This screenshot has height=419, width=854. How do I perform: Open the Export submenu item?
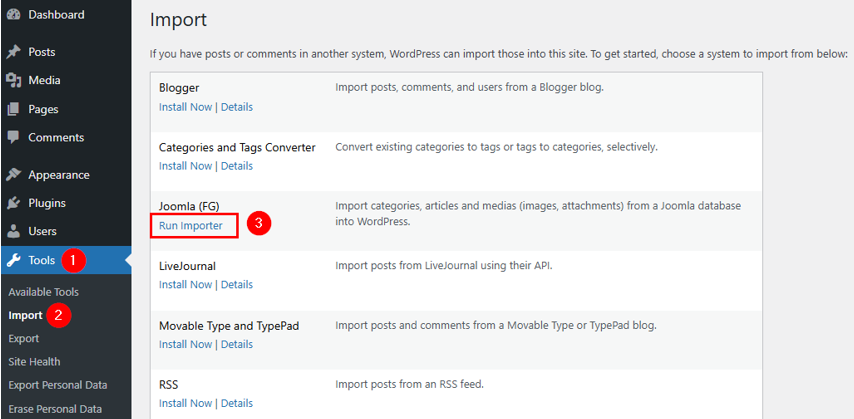[23, 338]
